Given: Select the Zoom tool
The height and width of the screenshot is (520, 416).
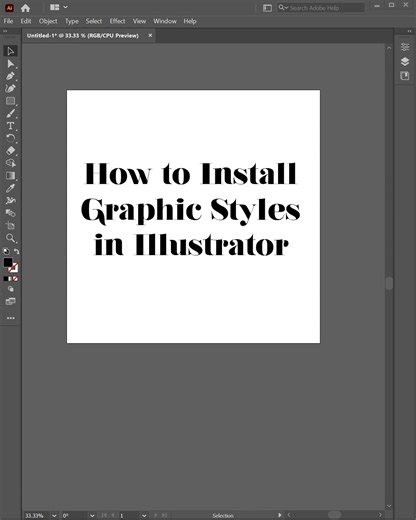Looking at the screenshot, I should pyautogui.click(x=10, y=238).
